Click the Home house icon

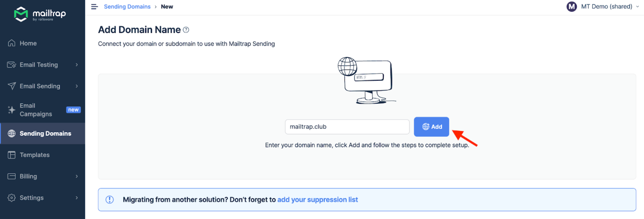tap(12, 43)
